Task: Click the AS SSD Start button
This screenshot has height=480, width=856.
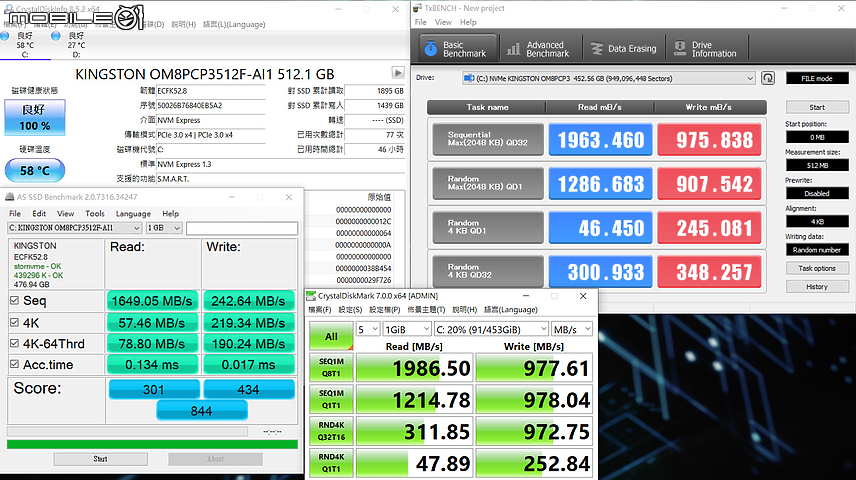Action: pos(100,459)
